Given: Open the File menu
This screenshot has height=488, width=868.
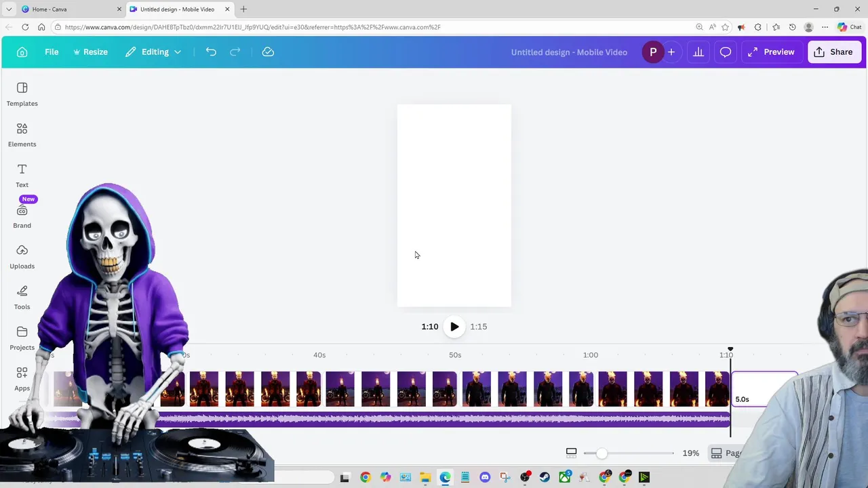Looking at the screenshot, I should point(52,52).
